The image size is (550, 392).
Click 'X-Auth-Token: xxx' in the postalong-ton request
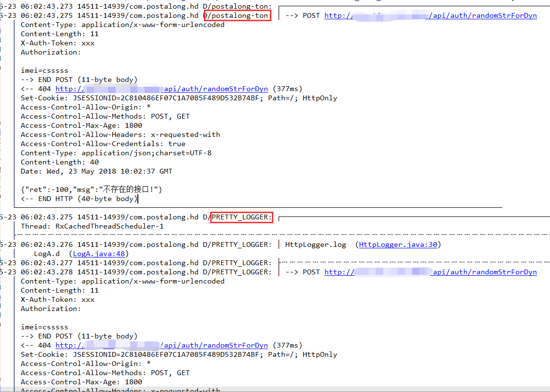(57, 43)
